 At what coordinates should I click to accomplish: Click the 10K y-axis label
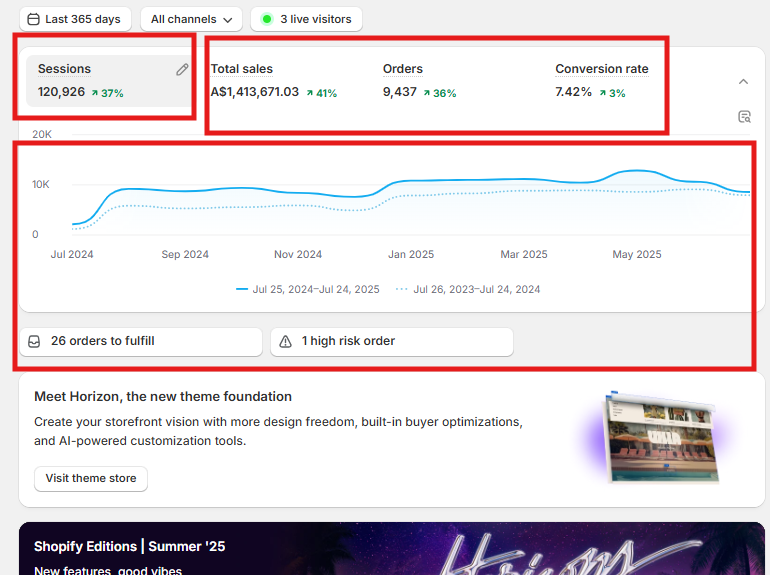pos(41,185)
